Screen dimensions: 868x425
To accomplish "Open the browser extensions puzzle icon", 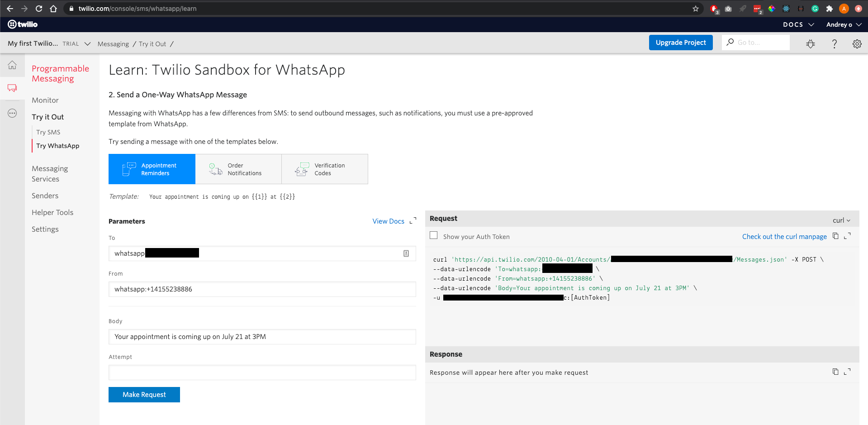I will click(x=830, y=9).
